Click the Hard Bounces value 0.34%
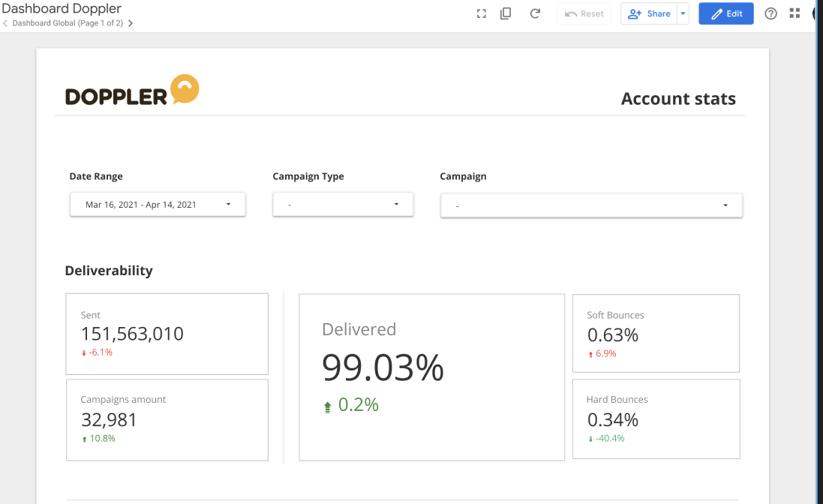The width and height of the screenshot is (823, 504). click(612, 420)
